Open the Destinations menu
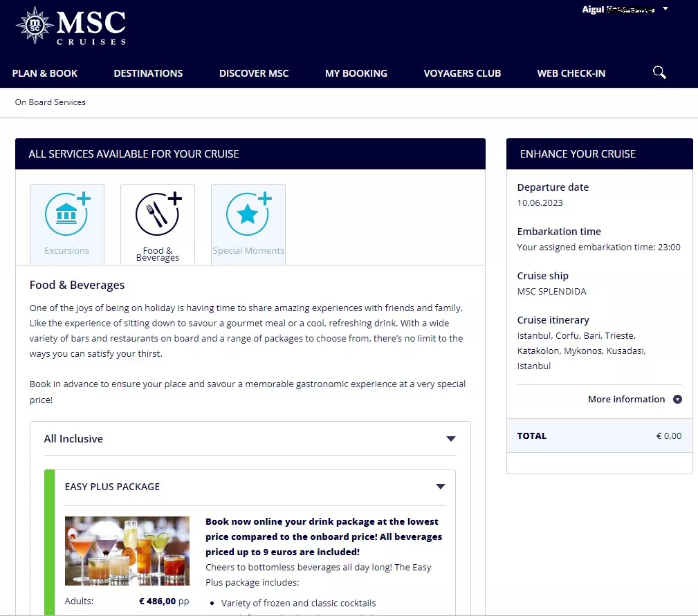Viewport: 698px width, 616px height. tap(148, 73)
